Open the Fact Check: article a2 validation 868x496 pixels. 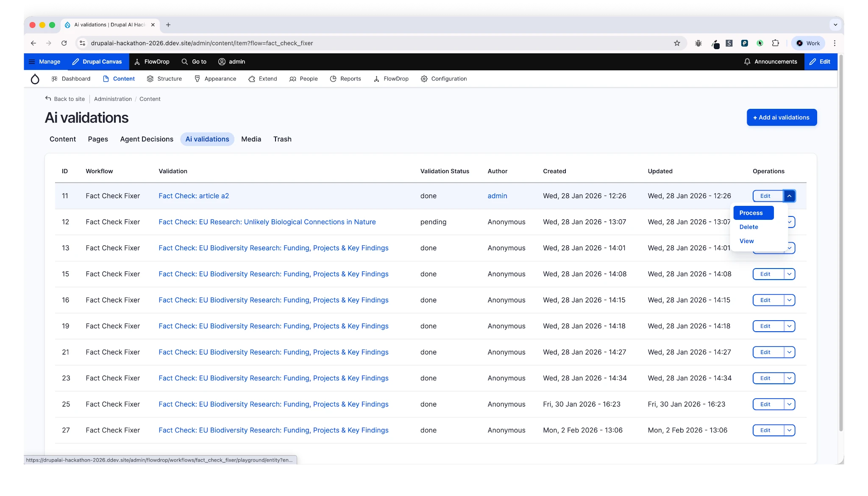pyautogui.click(x=194, y=196)
